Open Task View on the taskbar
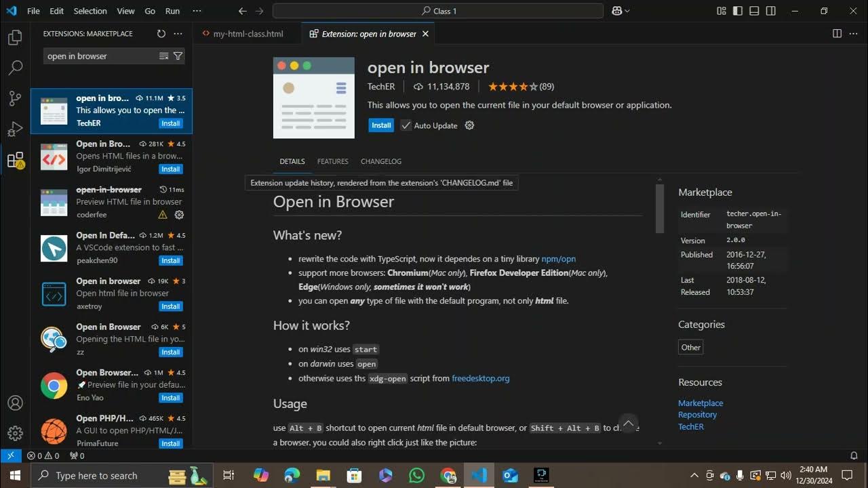 pyautogui.click(x=229, y=475)
